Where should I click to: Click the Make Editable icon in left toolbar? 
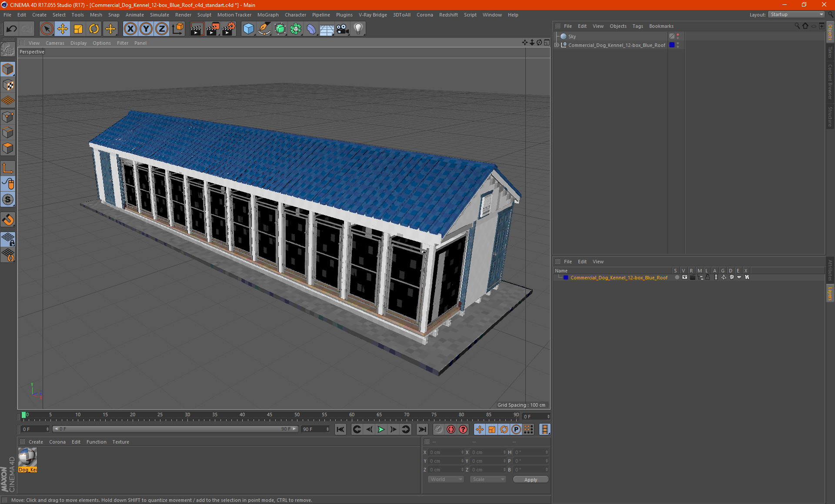pos(8,50)
